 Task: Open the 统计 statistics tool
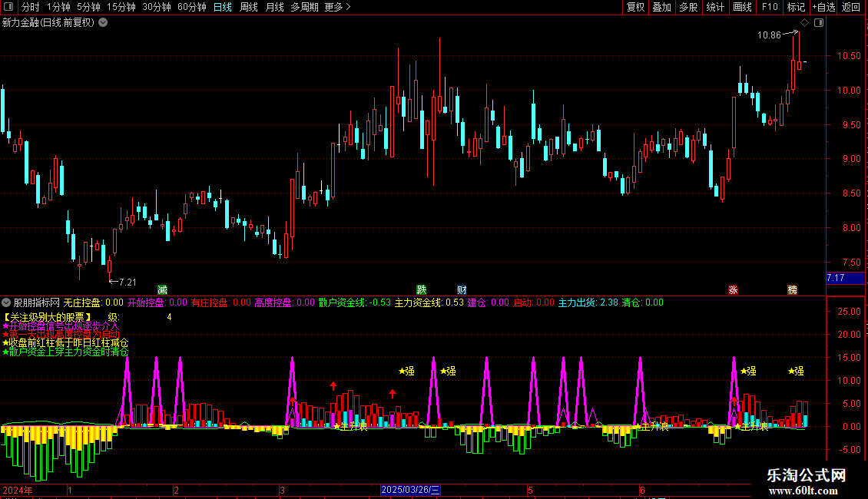coord(714,7)
